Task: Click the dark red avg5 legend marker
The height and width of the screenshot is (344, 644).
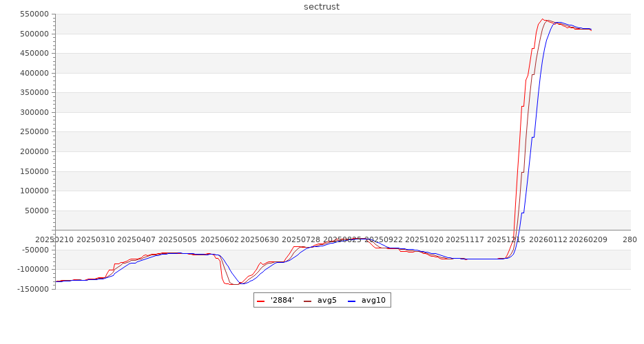Action: pos(307,301)
